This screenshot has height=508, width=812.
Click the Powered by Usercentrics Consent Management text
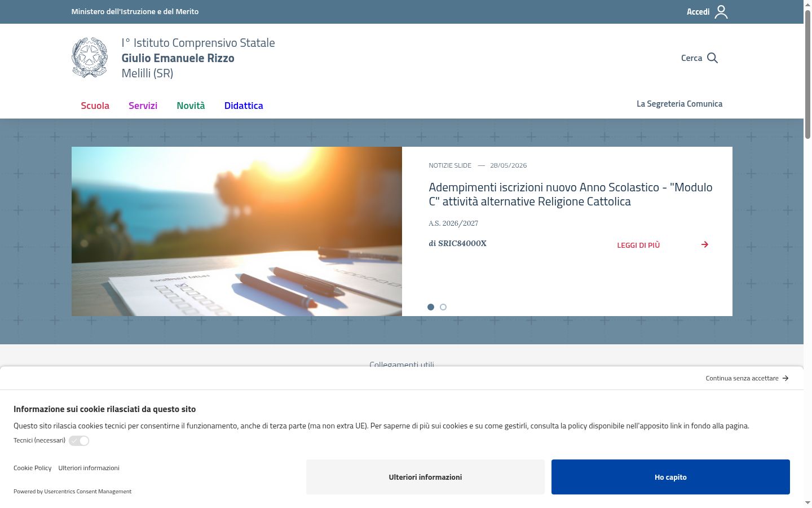[x=72, y=492]
